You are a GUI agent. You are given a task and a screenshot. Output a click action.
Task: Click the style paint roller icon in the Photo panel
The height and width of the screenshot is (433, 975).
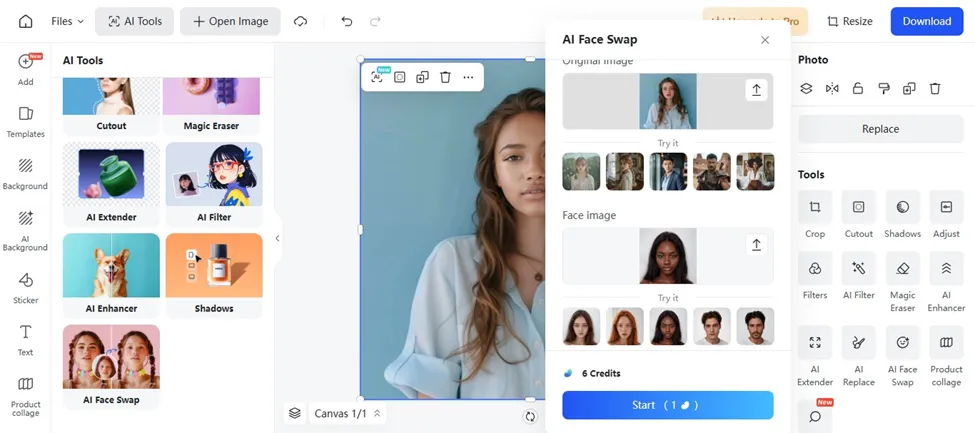[884, 89]
